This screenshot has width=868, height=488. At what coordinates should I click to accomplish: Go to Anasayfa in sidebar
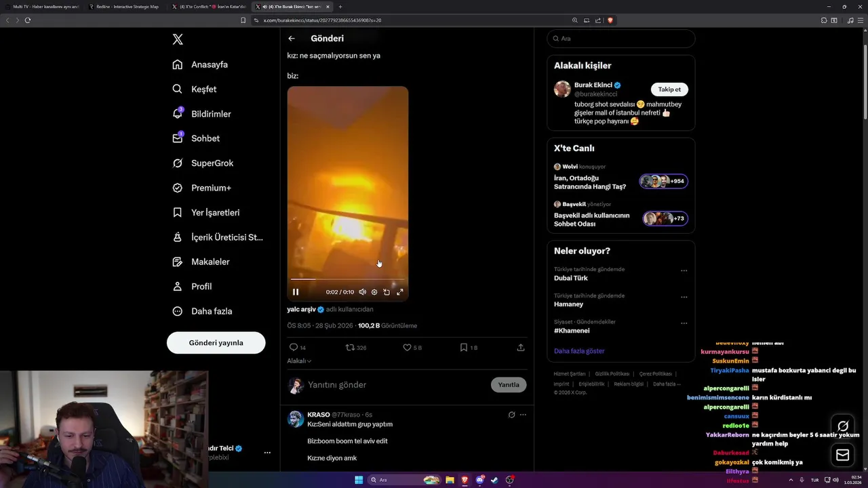click(200, 64)
